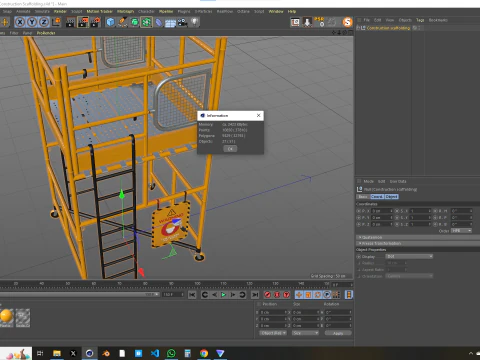This screenshot has width=480, height=360.
Task: Open Object Manager Bookmarks menu
Action: (438, 20)
